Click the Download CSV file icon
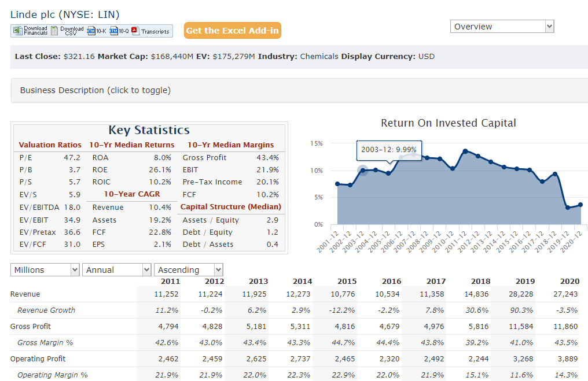Image resolution: width=588 pixels, height=381 pixels. coord(54,31)
